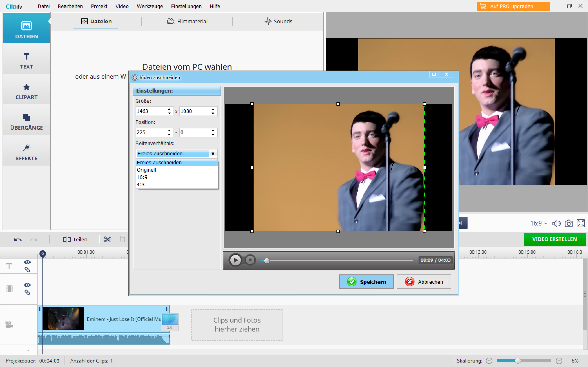
Task: Select the scissors cut tool in timeline toolbar
Action: tap(107, 239)
